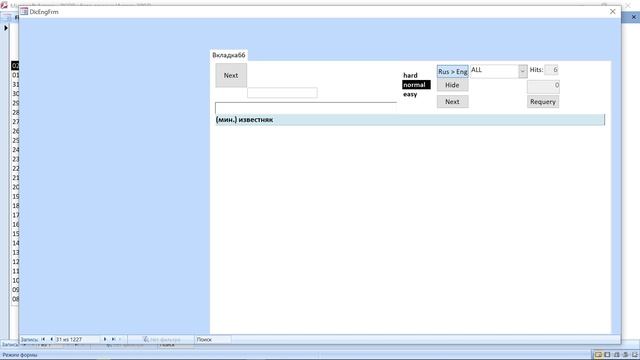Viewport: 640px width, 360px height.
Task: Click the Access application icon at top-left
Action: [4, 5]
